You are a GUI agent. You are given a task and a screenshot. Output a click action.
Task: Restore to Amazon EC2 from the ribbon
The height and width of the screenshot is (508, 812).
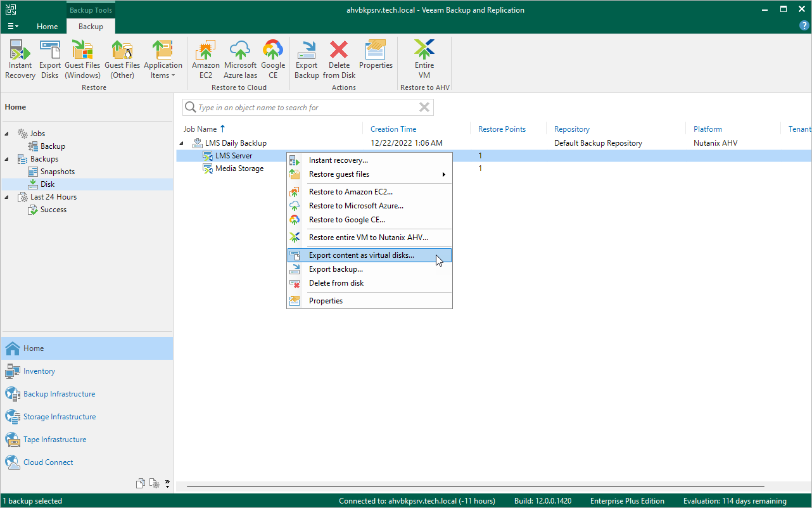pos(206,60)
